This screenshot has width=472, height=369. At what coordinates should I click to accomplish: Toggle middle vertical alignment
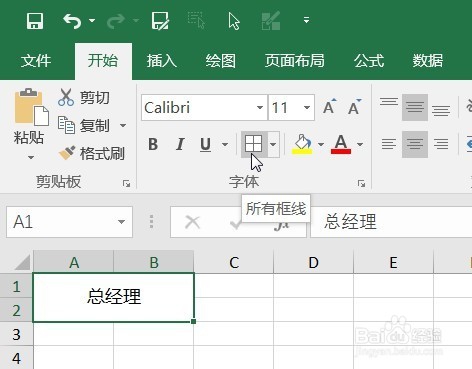click(x=415, y=107)
